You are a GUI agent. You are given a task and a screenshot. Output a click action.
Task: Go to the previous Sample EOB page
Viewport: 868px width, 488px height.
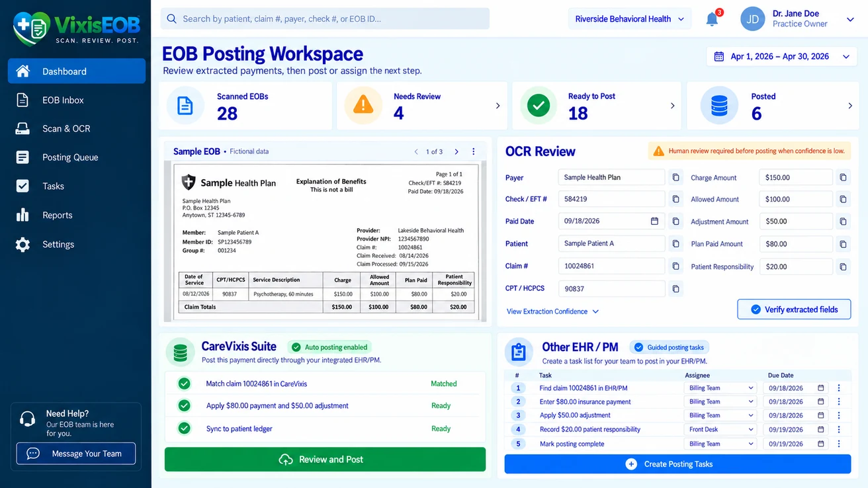[x=416, y=151]
